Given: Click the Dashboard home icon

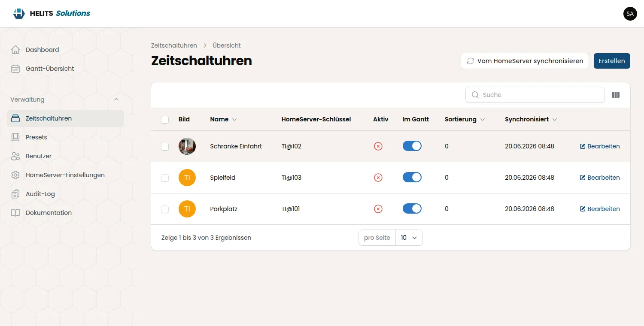Looking at the screenshot, I should point(15,50).
